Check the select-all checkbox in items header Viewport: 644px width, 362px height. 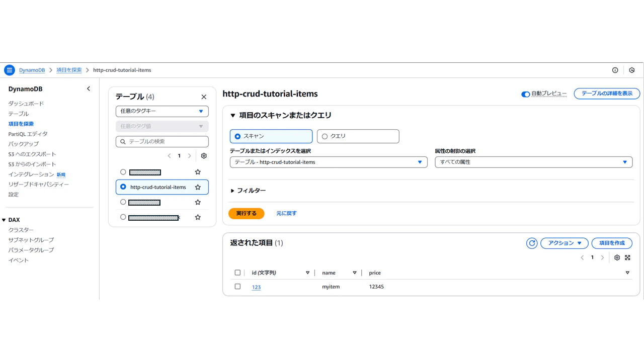click(x=237, y=273)
